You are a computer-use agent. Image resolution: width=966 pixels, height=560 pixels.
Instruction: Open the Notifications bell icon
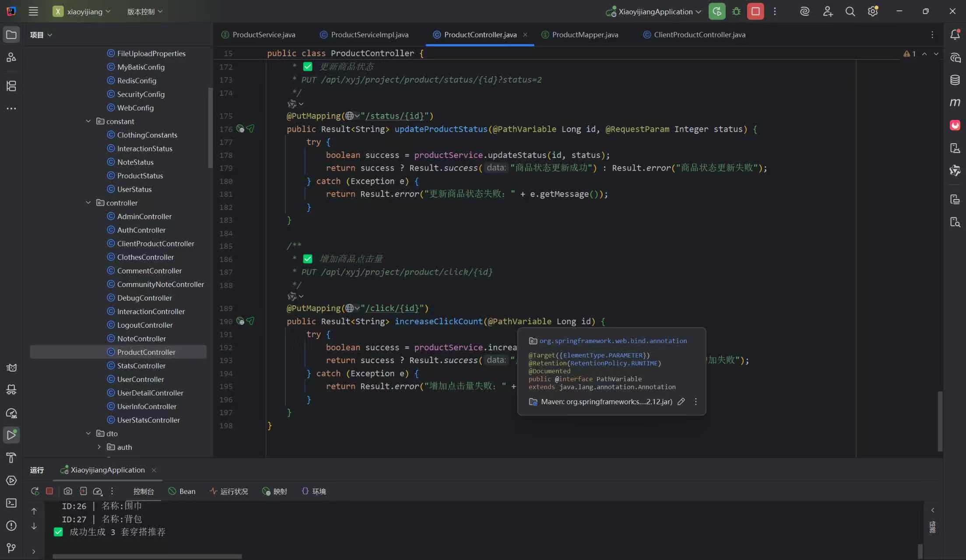point(955,35)
